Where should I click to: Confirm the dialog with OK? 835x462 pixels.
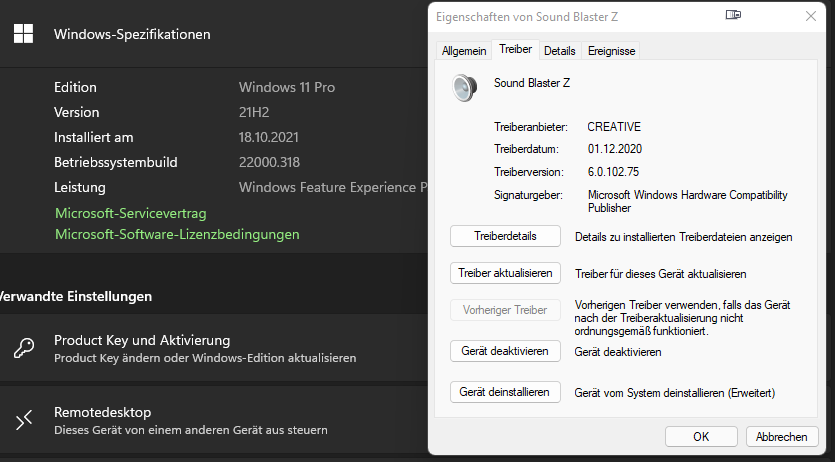tap(701, 437)
